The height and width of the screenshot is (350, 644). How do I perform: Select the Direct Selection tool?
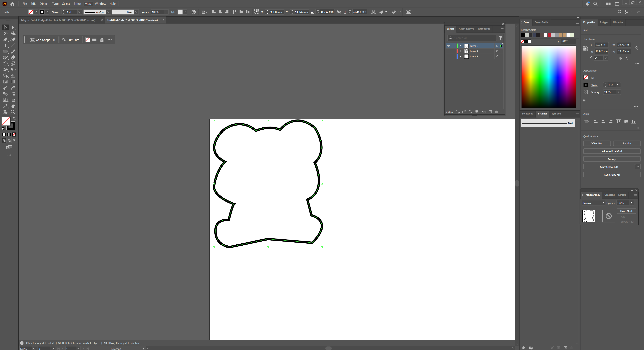(x=13, y=28)
